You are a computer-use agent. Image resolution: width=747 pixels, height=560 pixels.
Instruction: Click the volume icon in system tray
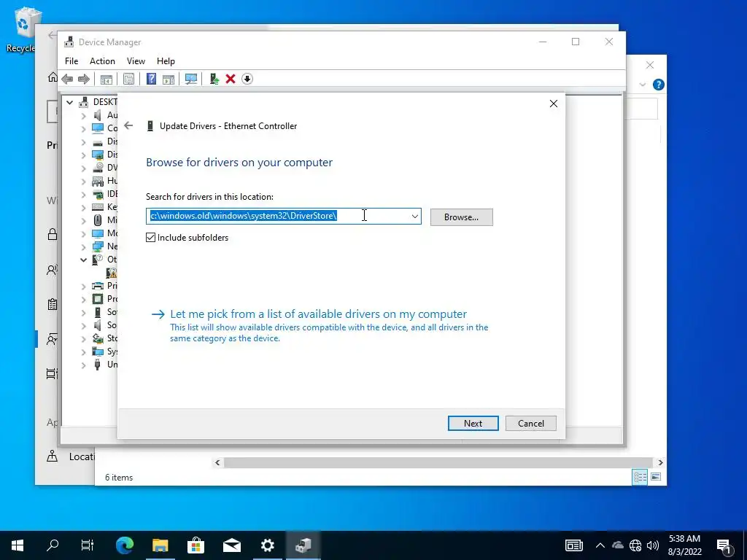pyautogui.click(x=653, y=545)
